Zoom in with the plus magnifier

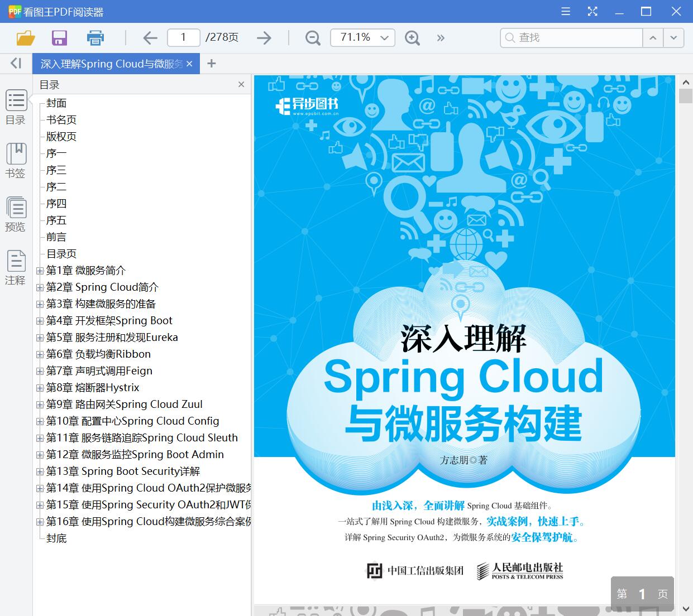click(412, 38)
